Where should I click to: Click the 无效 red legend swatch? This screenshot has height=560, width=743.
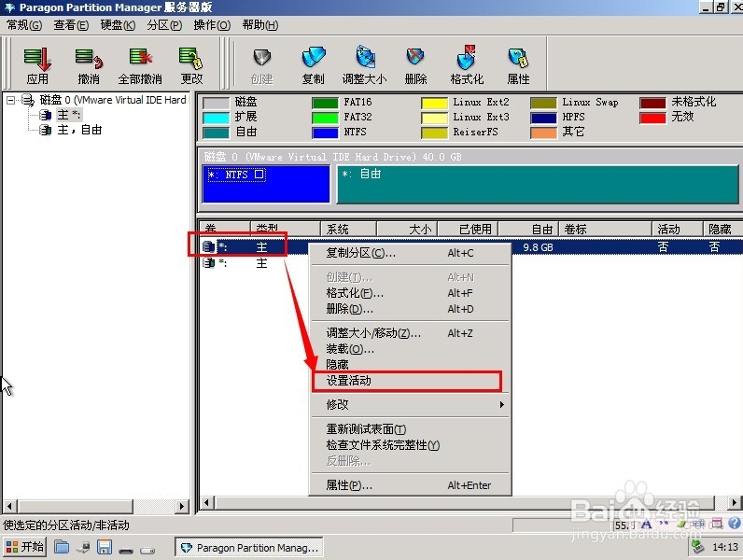[x=652, y=118]
